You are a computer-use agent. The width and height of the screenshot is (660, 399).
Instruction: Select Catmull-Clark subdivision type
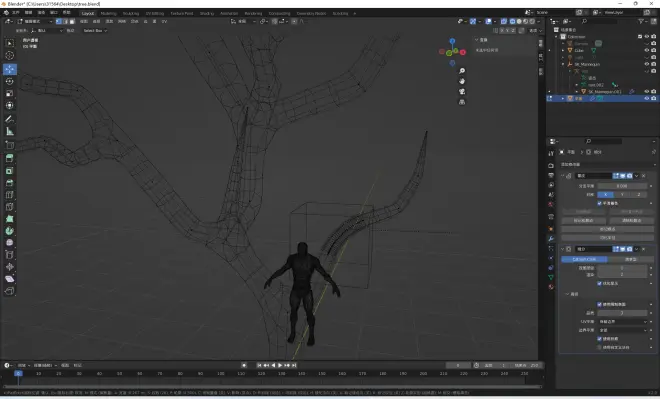coord(584,259)
